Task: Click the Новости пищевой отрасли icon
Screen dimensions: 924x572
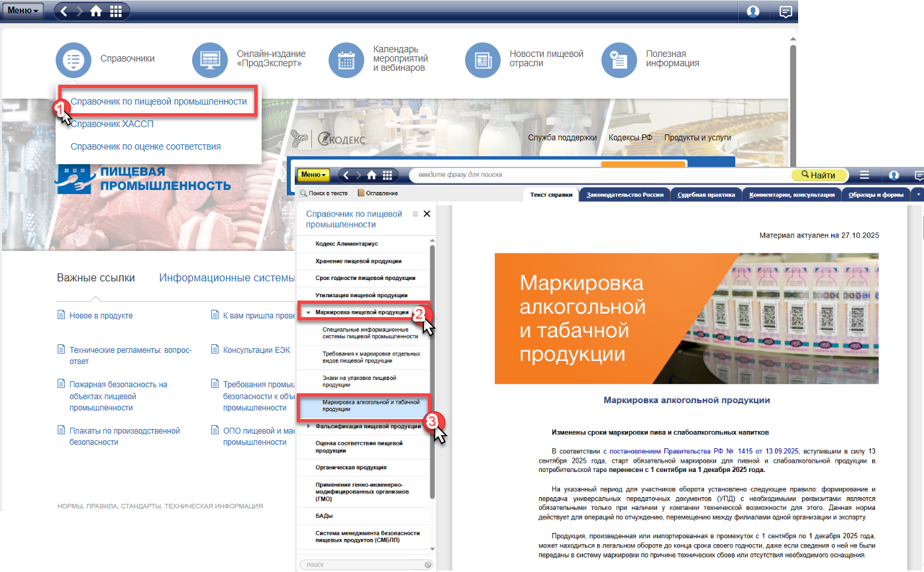Action: coord(483,60)
